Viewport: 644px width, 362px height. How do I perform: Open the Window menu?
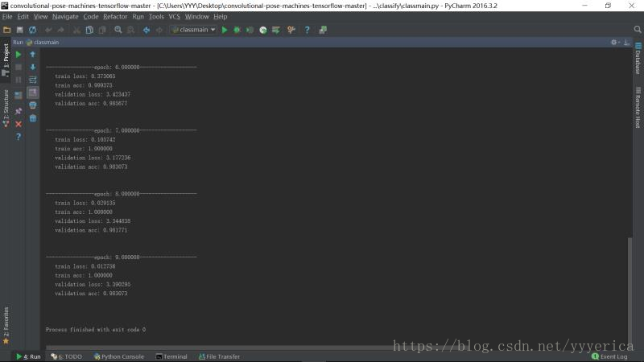point(196,17)
